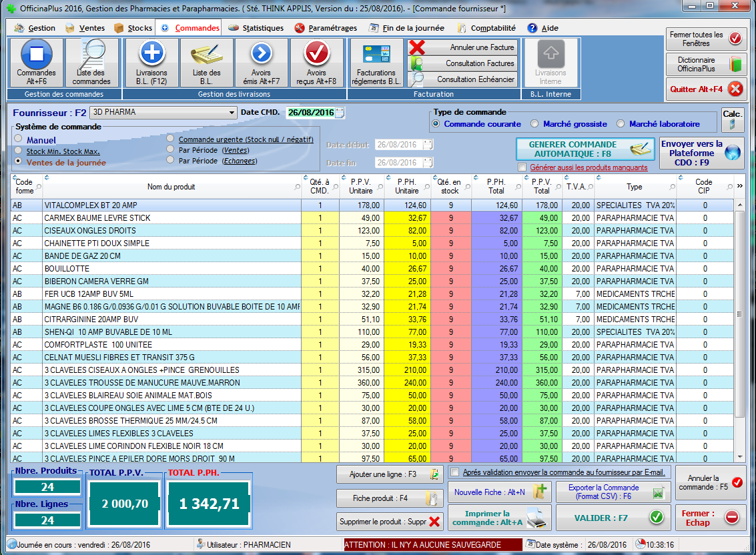This screenshot has height=555, width=756.
Task: Select the Manuel order system radio
Action: point(19,139)
